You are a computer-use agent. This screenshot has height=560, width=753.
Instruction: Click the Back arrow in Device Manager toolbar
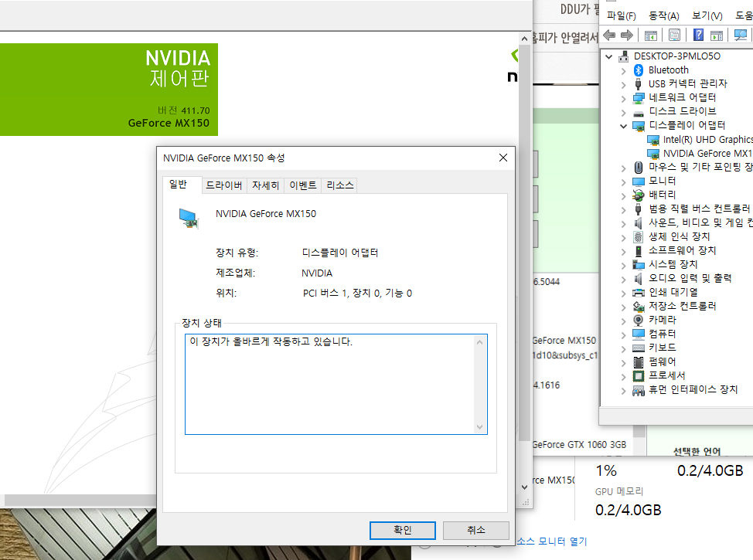click(609, 35)
